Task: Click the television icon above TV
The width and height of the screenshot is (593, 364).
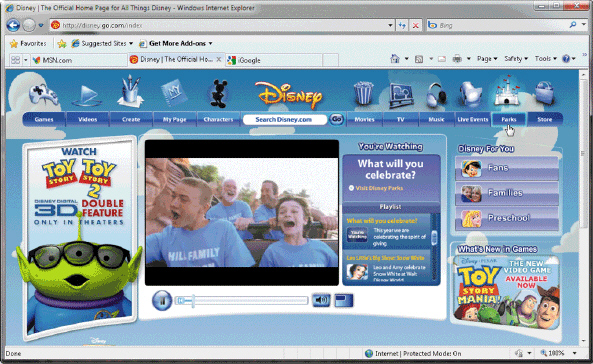Action: (402, 95)
